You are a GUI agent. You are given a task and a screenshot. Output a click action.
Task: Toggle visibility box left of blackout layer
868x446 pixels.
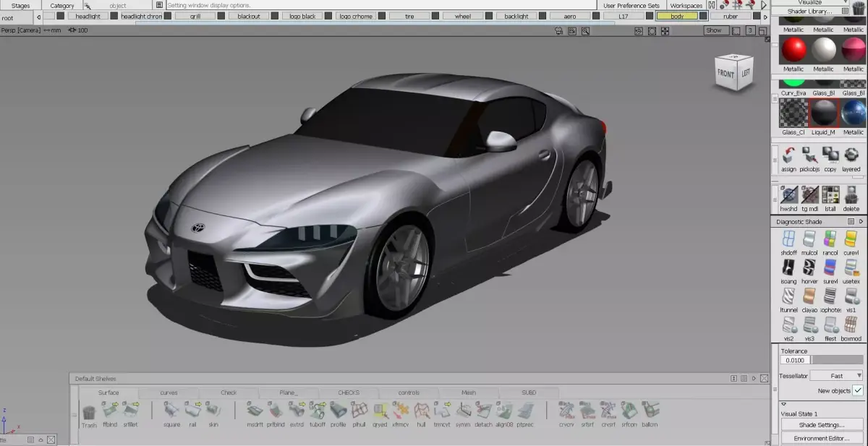pos(221,16)
